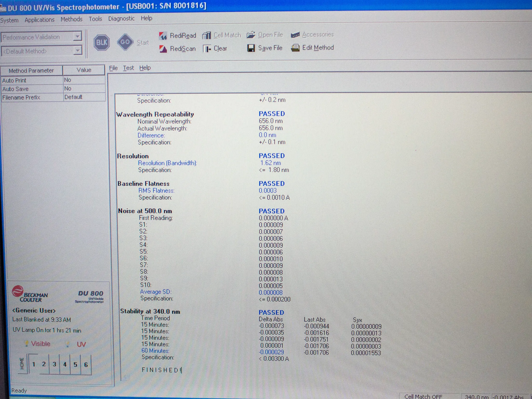Open the Diagnostic menu
Viewport: 532px width, 399px height.
[121, 18]
